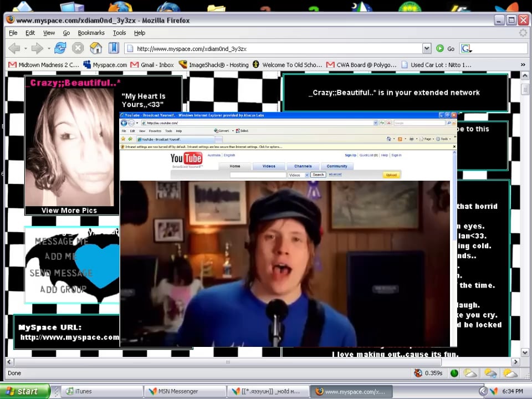This screenshot has width=532, height=399.
Task: Open the address bar history dropdown
Action: pos(427,48)
